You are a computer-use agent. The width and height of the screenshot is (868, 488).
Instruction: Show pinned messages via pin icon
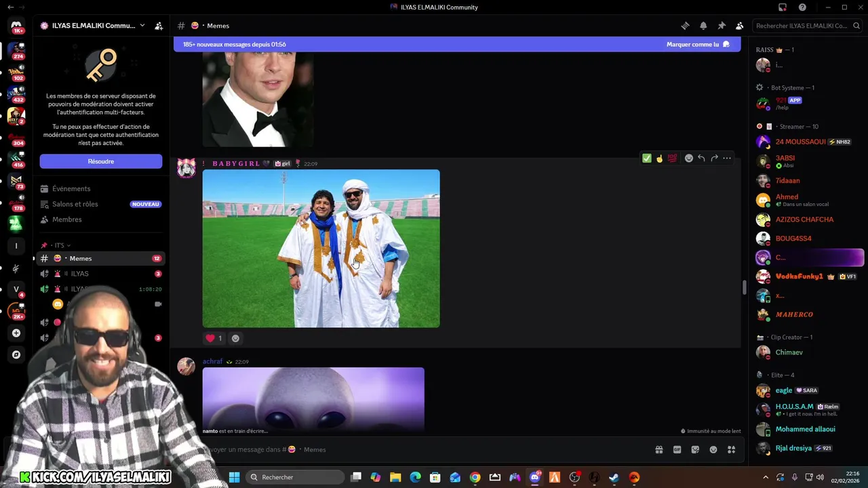(722, 26)
